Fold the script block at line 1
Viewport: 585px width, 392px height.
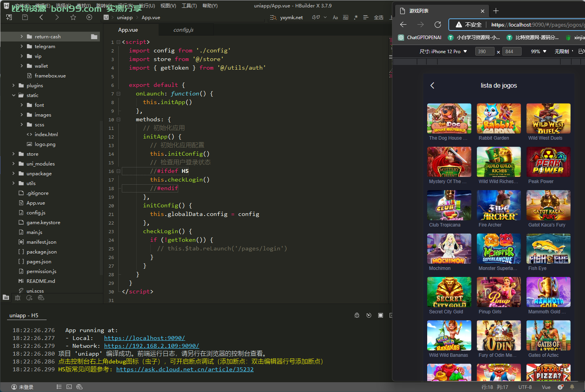point(118,42)
